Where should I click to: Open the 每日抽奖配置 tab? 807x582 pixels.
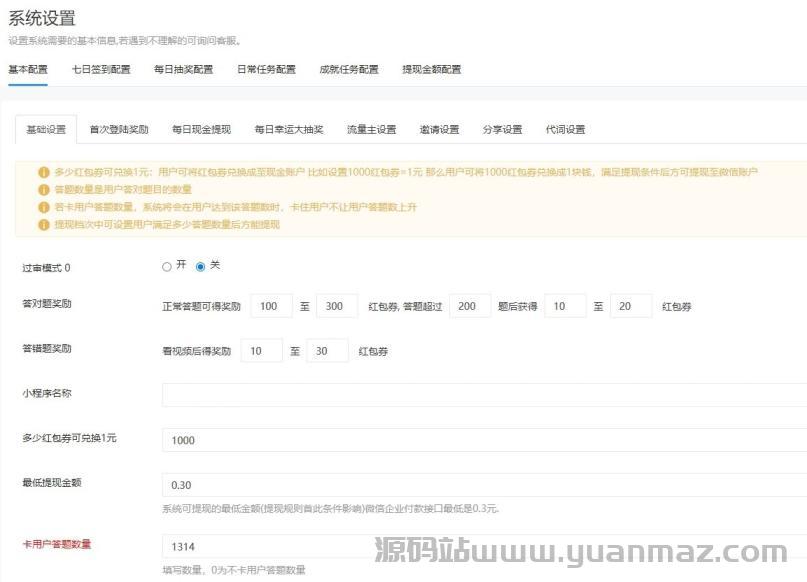[x=183, y=70]
